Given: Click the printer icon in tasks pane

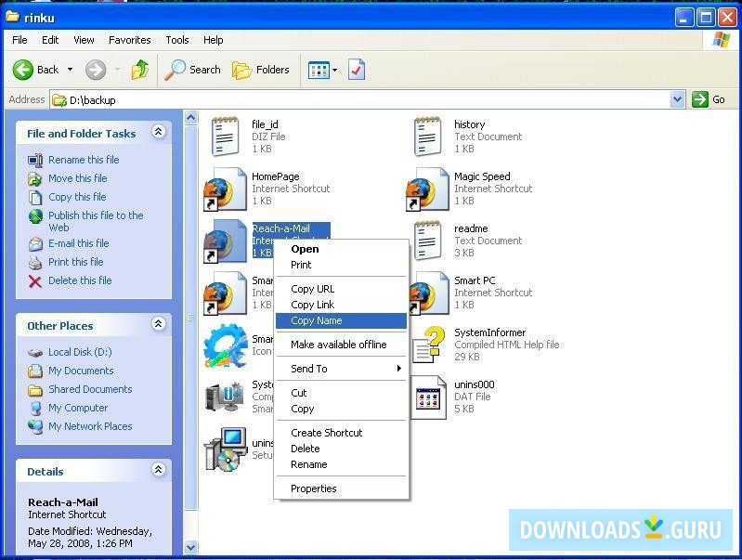Looking at the screenshot, I should [35, 263].
